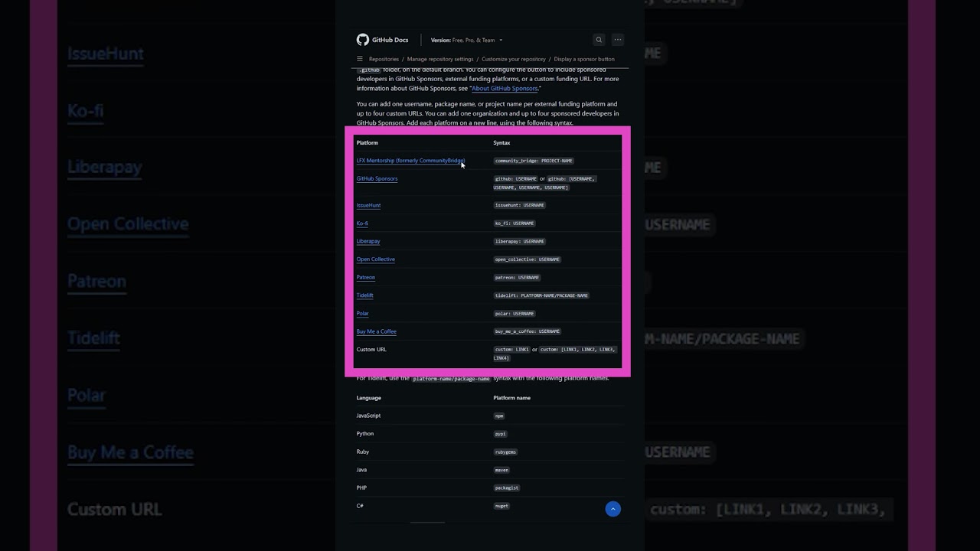
Task: Open the Open Collective link in docs table
Action: pyautogui.click(x=375, y=259)
